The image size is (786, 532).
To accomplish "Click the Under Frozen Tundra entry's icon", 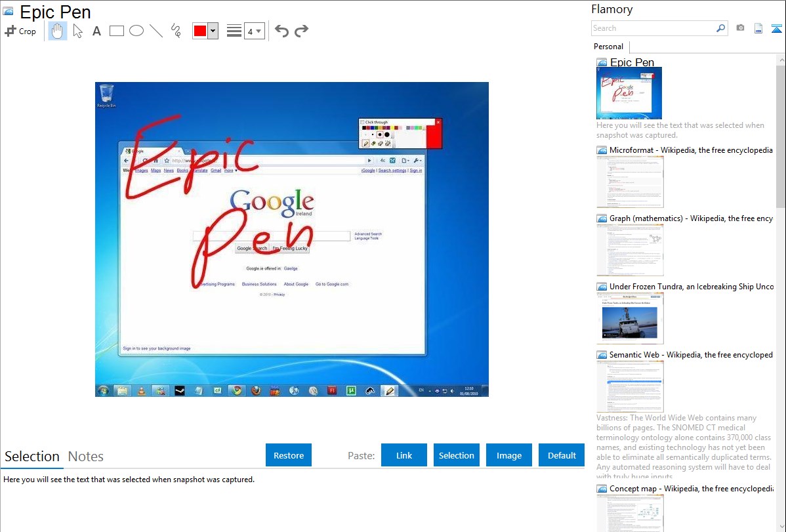I will coord(602,287).
